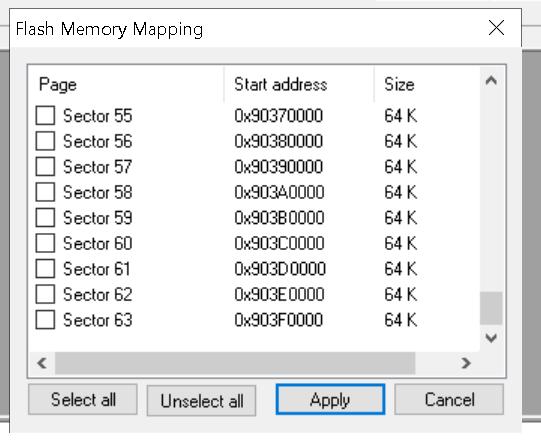
Task: Click the vertical scrollbar up arrow
Action: coord(491,81)
